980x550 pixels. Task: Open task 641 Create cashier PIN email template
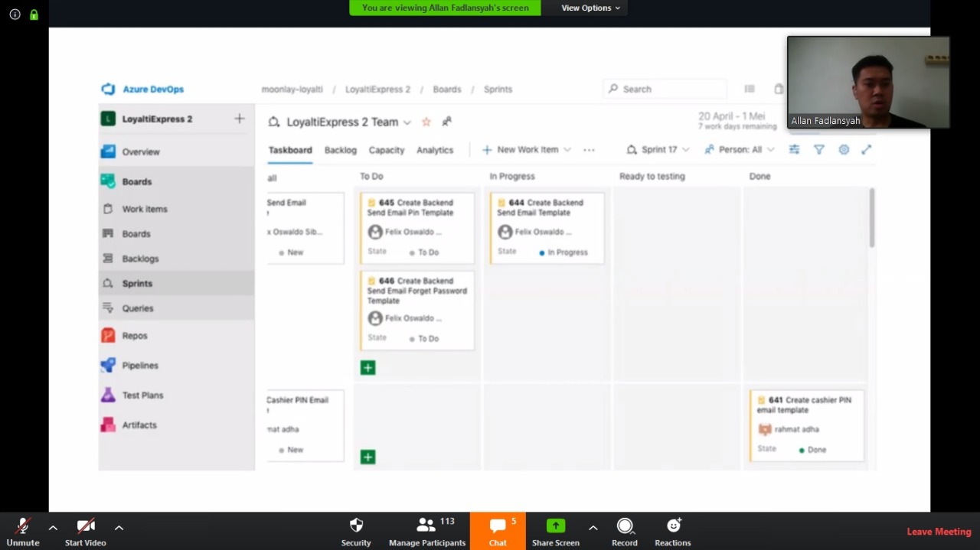[x=805, y=405]
